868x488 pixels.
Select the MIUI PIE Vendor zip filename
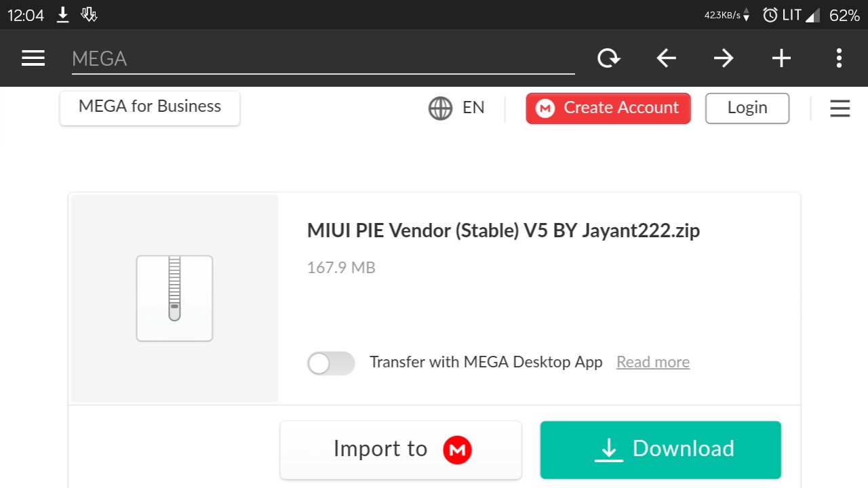503,230
